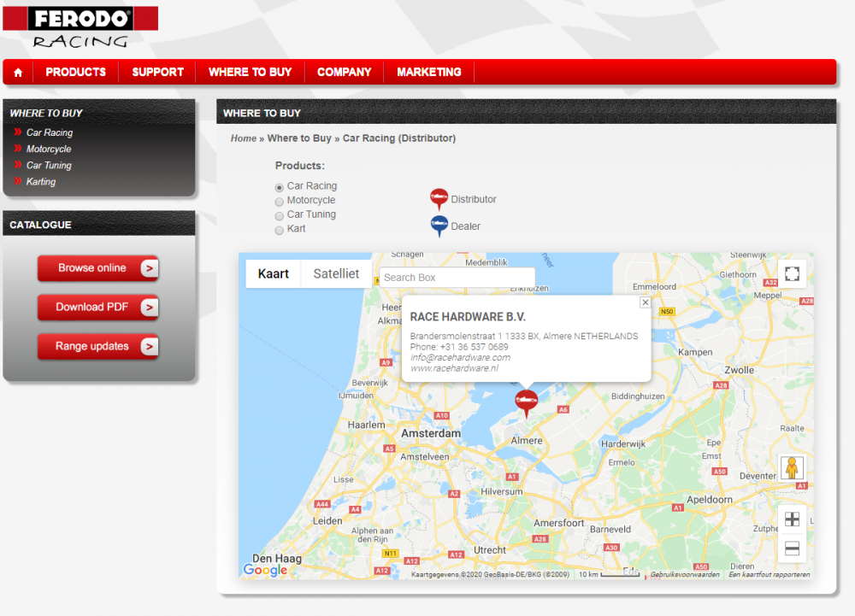Open www.racehardware.nl website link
The image size is (855, 616).
coord(454,368)
